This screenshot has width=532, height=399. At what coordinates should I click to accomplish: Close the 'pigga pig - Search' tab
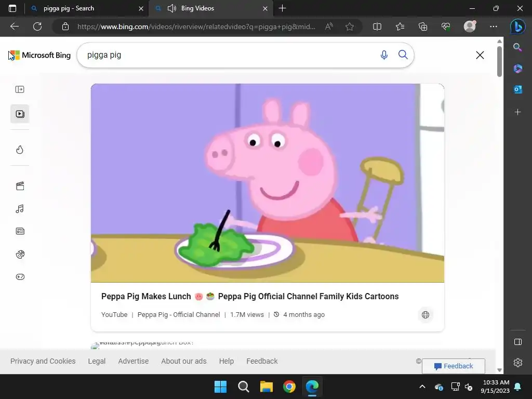[x=141, y=8]
